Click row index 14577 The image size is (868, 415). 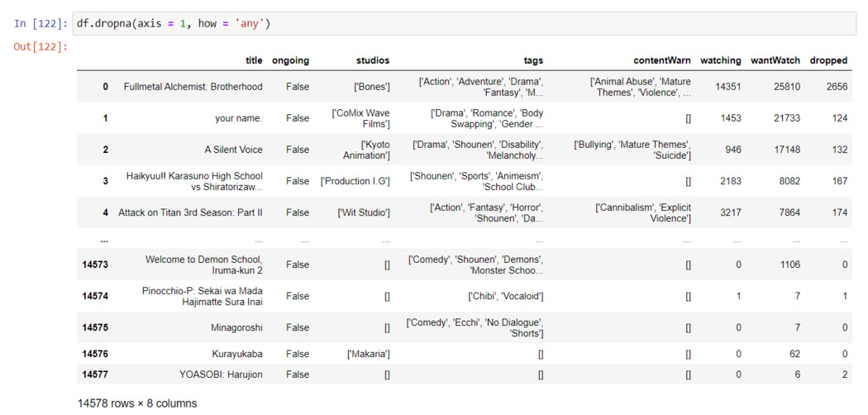[x=95, y=374]
